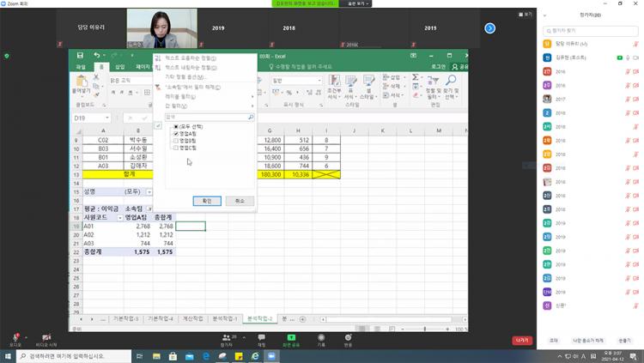Click the Excel save icon in title bar

[80, 55]
